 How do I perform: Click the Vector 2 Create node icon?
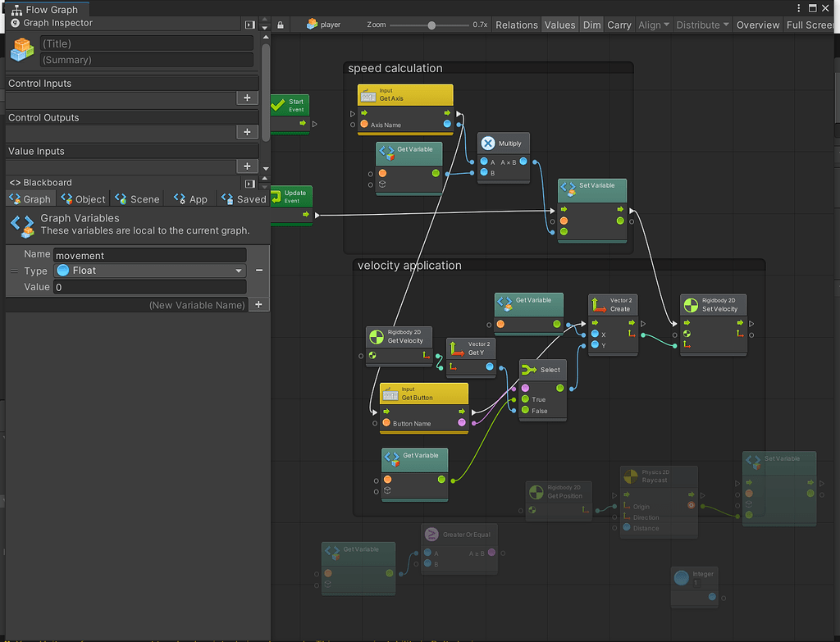598,304
